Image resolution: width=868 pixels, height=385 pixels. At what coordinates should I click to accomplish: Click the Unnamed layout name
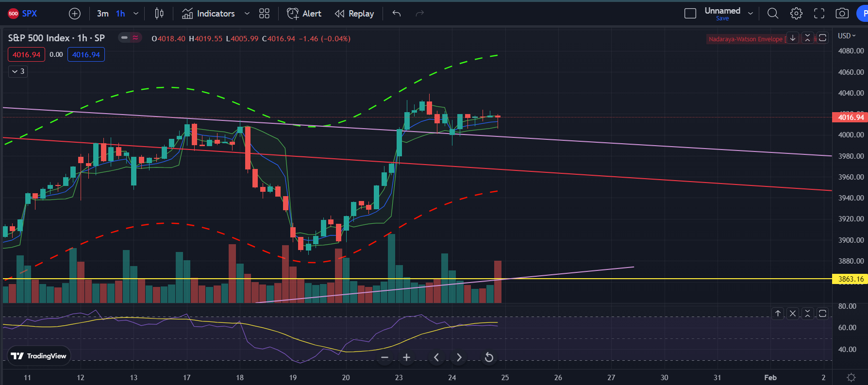[722, 11]
